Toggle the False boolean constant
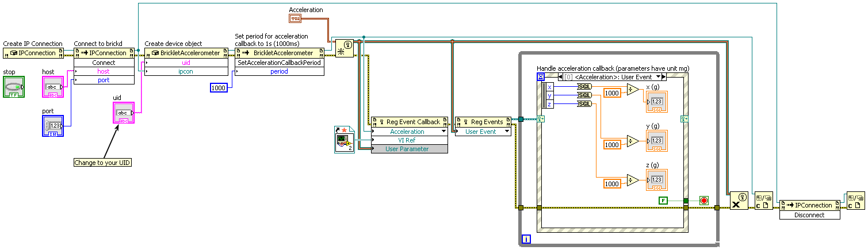 click(663, 201)
